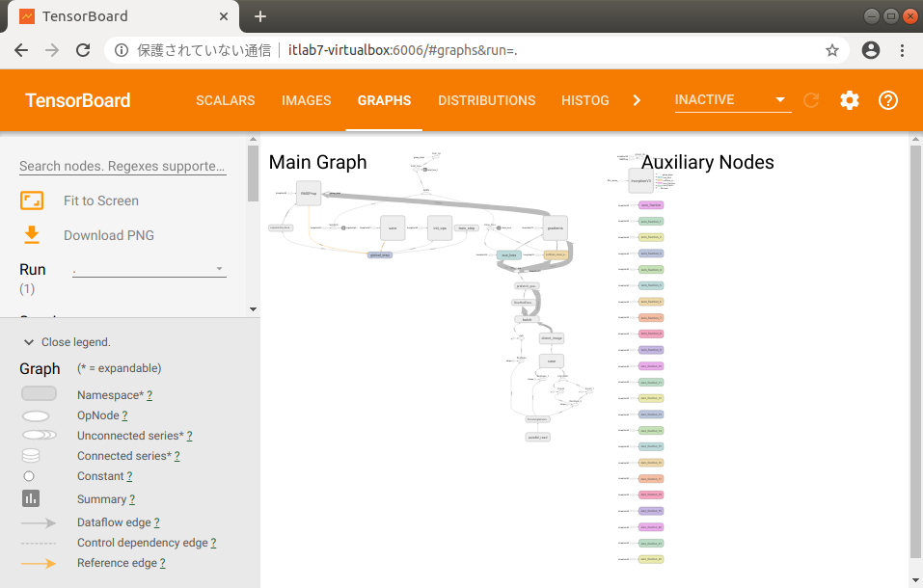Open Reference edge help link

click(162, 563)
